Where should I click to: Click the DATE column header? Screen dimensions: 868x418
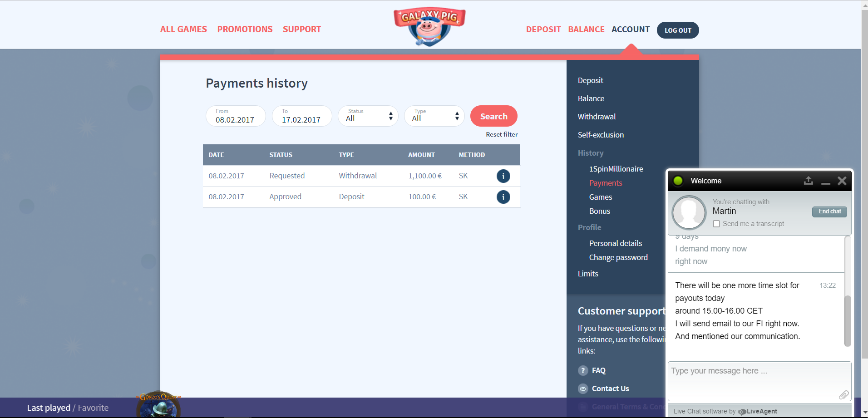[x=216, y=155]
